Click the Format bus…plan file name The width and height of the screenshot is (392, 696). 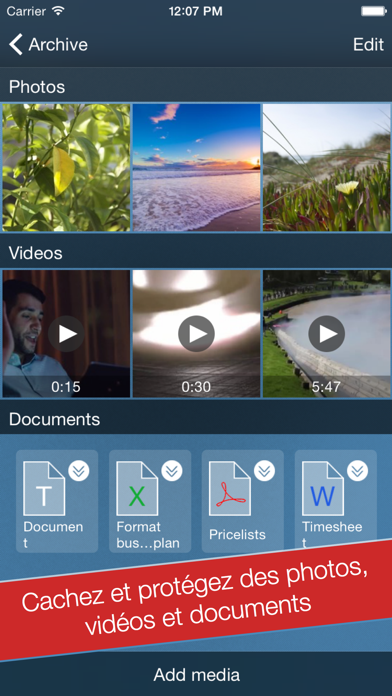point(147,535)
